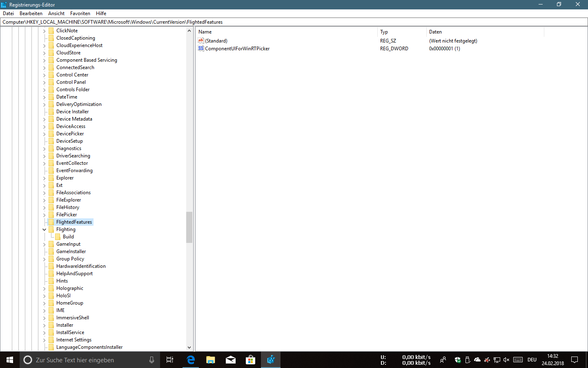Viewport: 588px width, 368px height.
Task: Select the ConnectedSearch key
Action: pyautogui.click(x=75, y=67)
